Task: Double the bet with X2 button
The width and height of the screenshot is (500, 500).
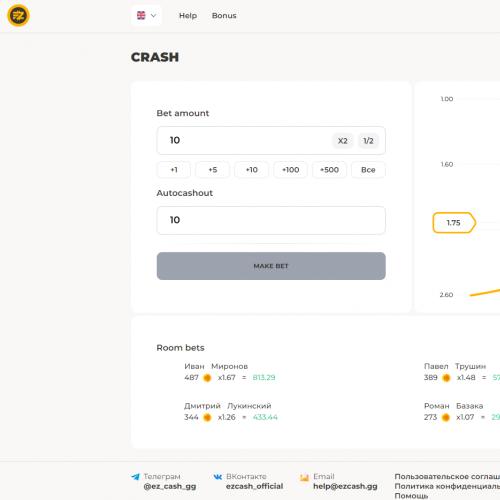Action: [343, 141]
